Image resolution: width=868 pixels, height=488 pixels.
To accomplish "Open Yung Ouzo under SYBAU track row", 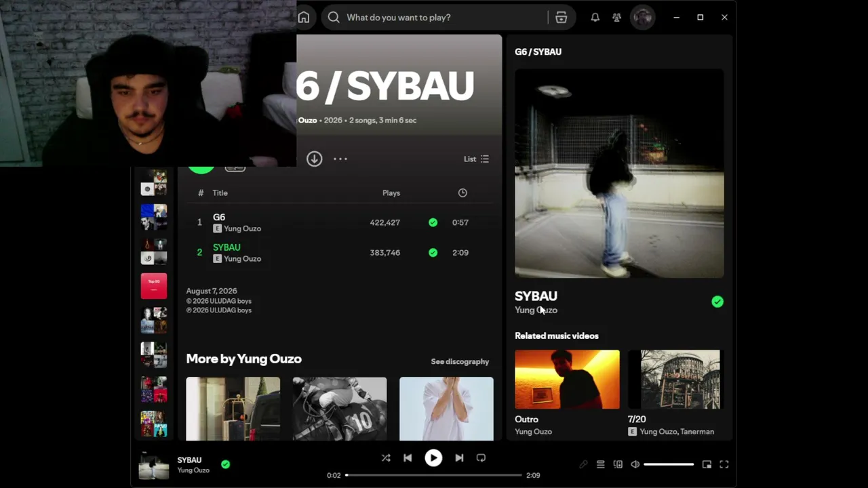I will tap(242, 259).
